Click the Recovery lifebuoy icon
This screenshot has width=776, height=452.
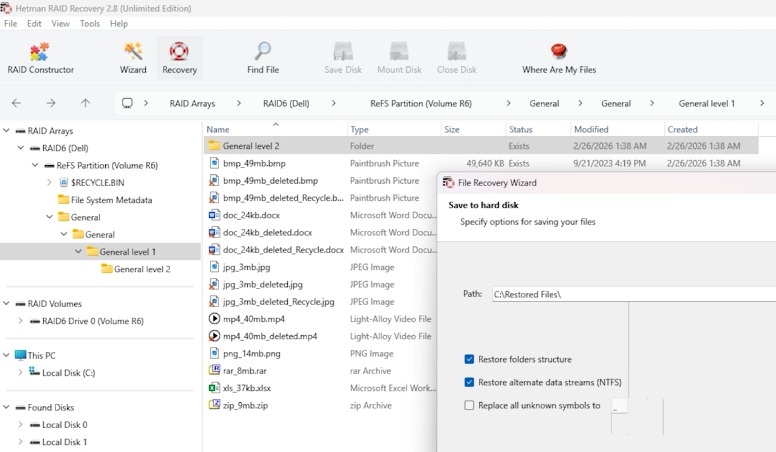179,51
